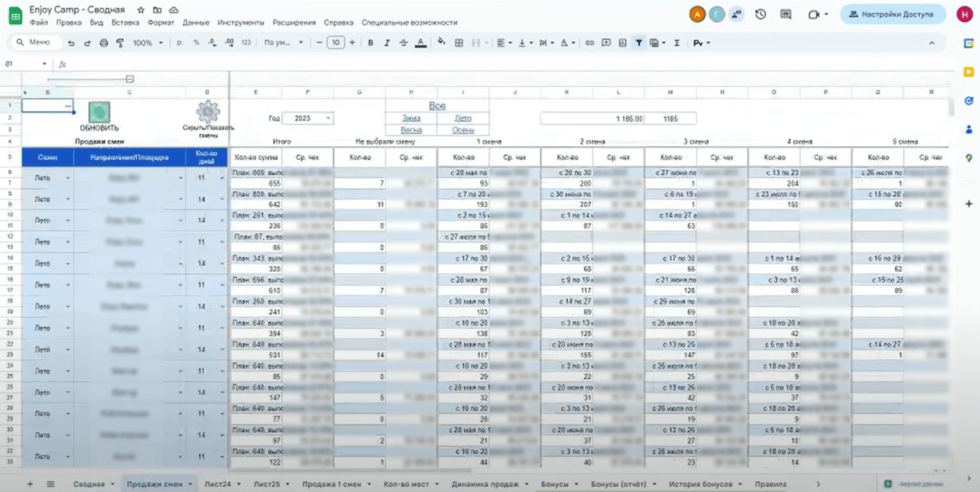Increase the font size
Viewport: 980px width, 492px height.
(x=353, y=43)
